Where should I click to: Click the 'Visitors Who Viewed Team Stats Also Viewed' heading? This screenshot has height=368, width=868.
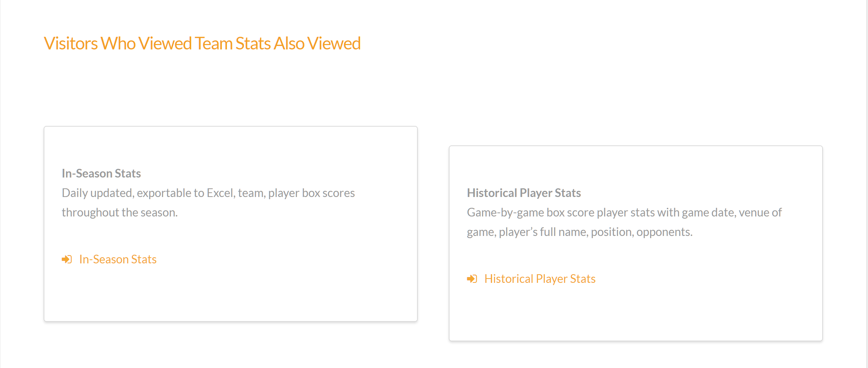202,43
